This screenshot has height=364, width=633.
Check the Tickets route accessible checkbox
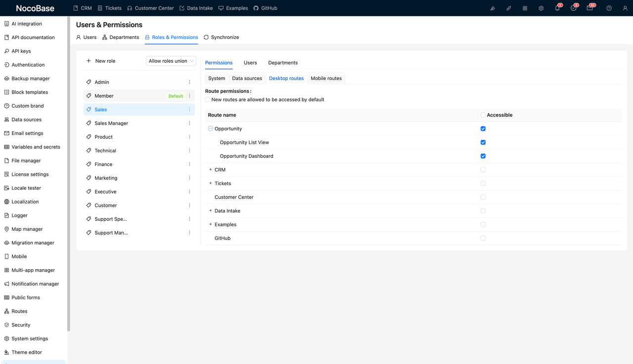click(483, 183)
